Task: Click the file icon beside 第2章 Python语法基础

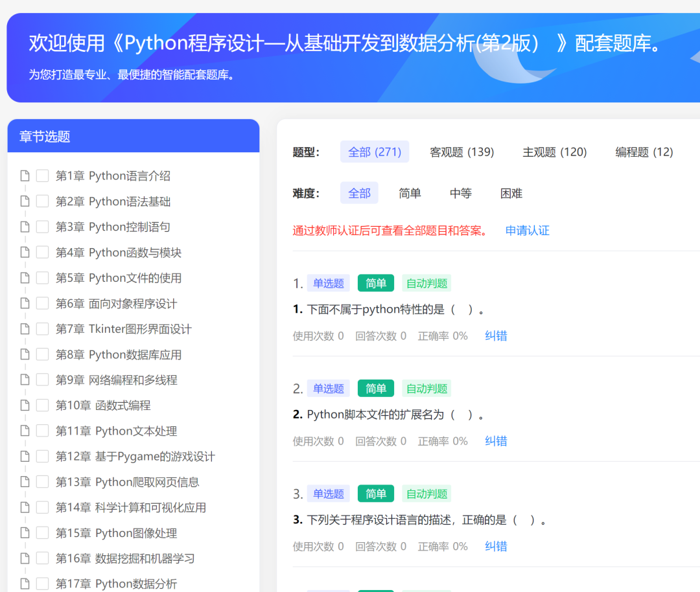Action: point(25,201)
